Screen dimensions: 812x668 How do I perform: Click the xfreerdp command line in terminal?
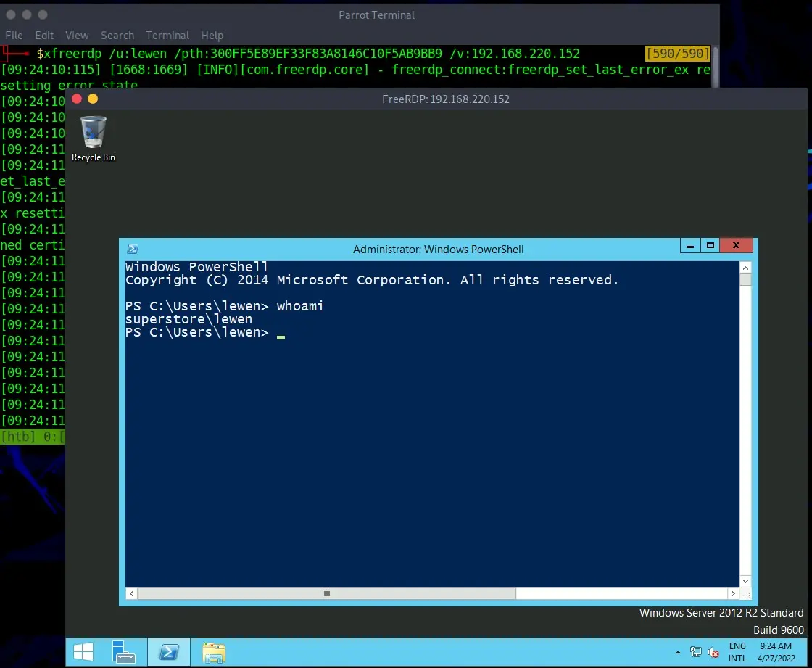tap(308, 54)
